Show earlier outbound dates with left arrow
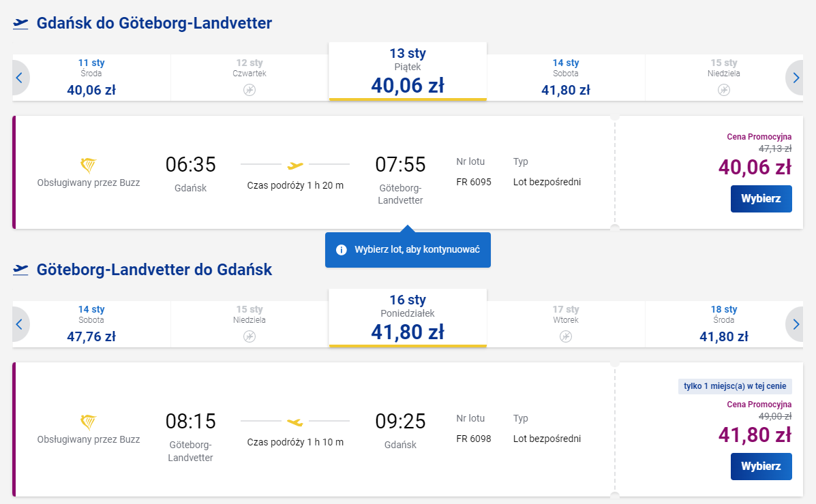Image resolution: width=816 pixels, height=504 pixels. coord(19,78)
